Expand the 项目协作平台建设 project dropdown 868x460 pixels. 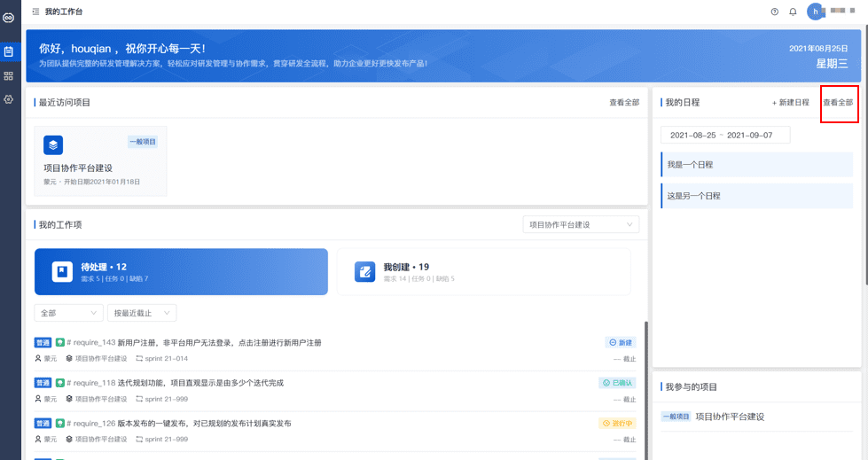pos(581,225)
